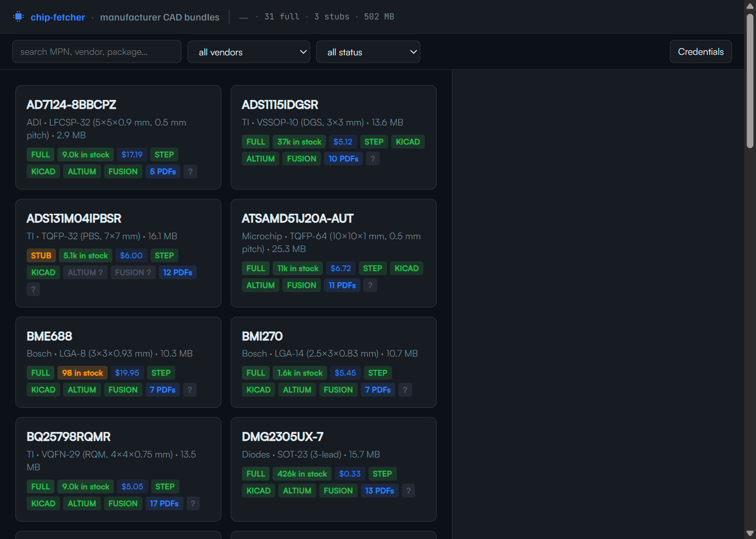Click the 426k in stock badge on DMG2305UX-7
The height and width of the screenshot is (539, 756).
click(302, 474)
